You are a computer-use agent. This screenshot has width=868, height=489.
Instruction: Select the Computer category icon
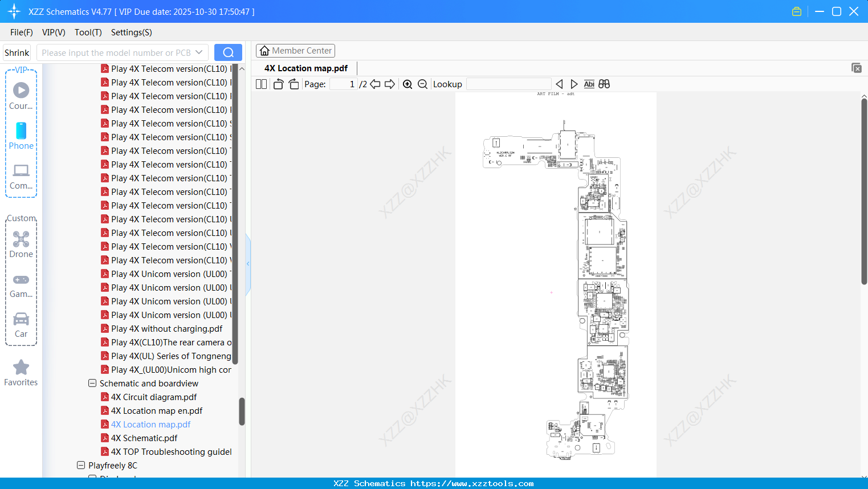pyautogui.click(x=21, y=177)
